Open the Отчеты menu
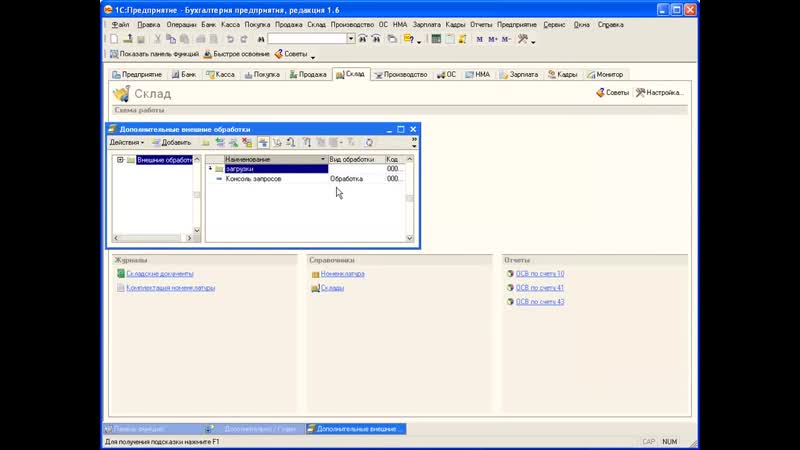 481,24
